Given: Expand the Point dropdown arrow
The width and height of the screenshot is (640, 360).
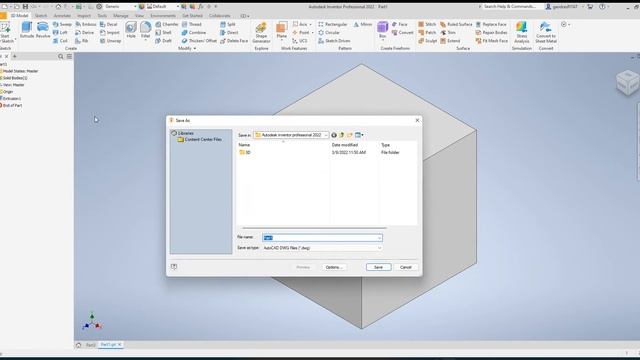Looking at the screenshot, I should (x=312, y=33).
